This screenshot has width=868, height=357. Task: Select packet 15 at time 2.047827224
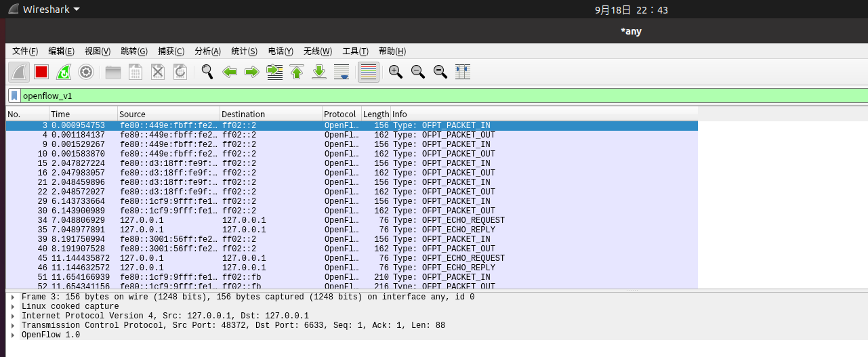(x=352, y=163)
